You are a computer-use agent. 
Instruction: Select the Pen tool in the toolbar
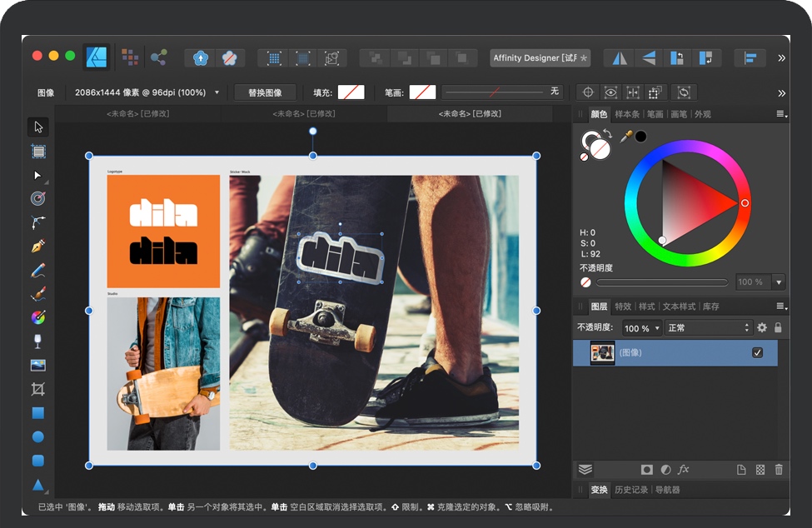pyautogui.click(x=37, y=247)
